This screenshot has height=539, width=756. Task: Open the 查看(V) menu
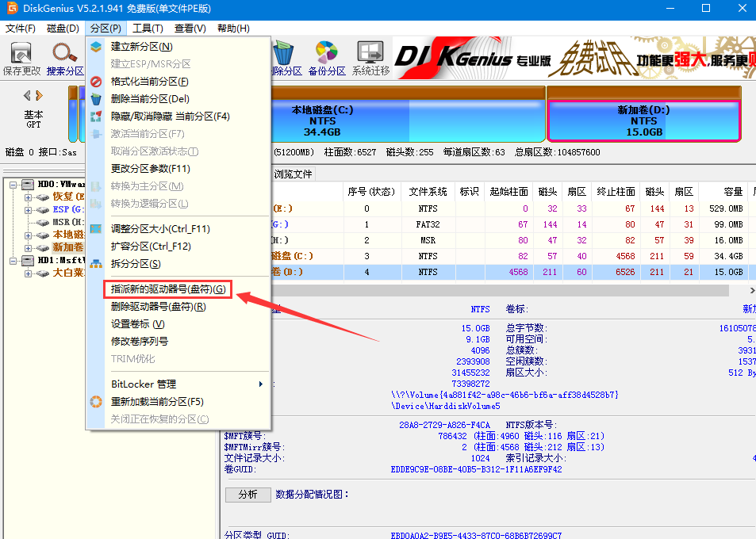[x=190, y=29]
